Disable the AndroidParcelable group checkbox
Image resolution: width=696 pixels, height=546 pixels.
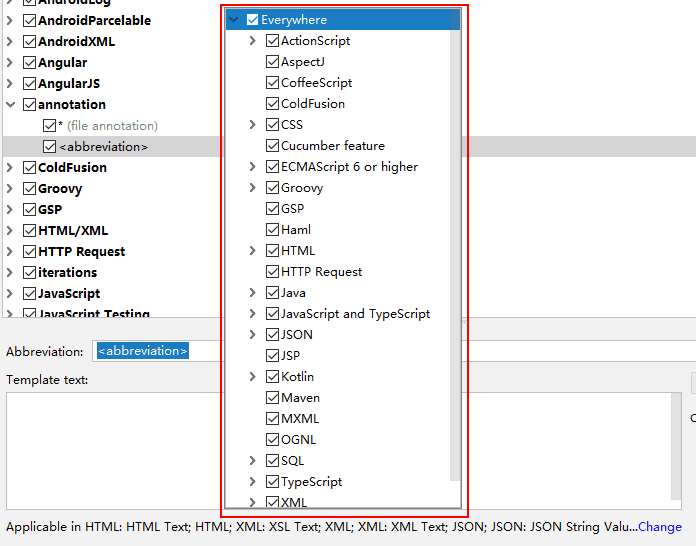click(29, 20)
